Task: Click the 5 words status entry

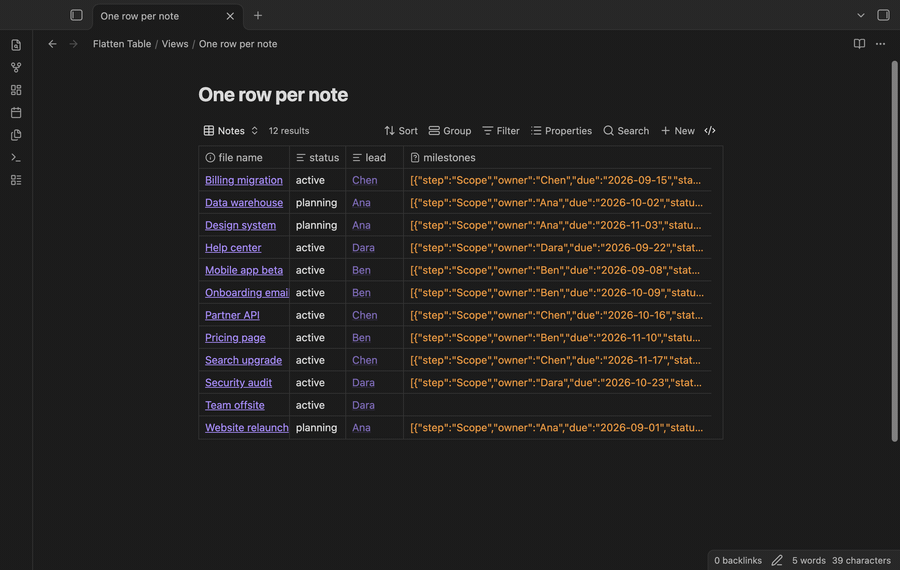Action: [x=808, y=560]
